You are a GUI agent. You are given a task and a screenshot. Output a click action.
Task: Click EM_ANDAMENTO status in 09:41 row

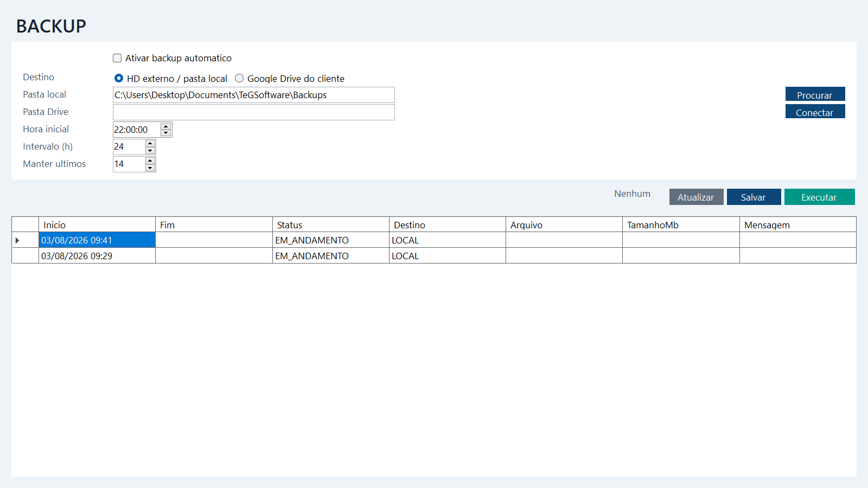tap(331, 240)
